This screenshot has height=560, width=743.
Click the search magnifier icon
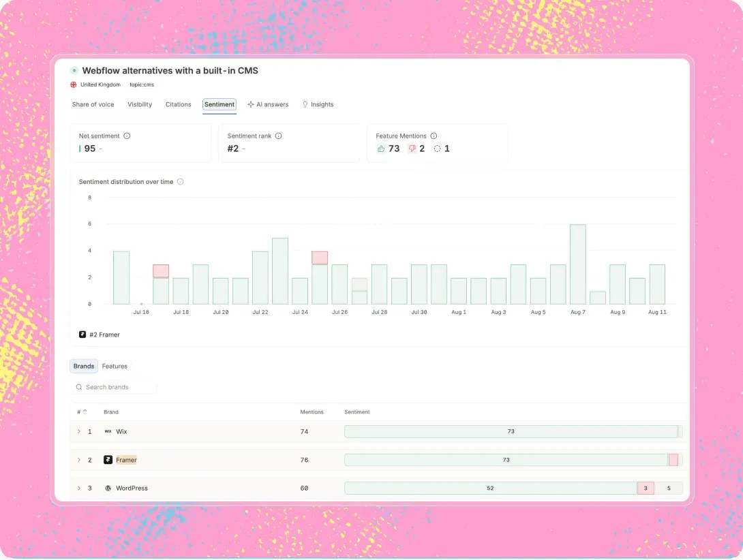point(79,387)
